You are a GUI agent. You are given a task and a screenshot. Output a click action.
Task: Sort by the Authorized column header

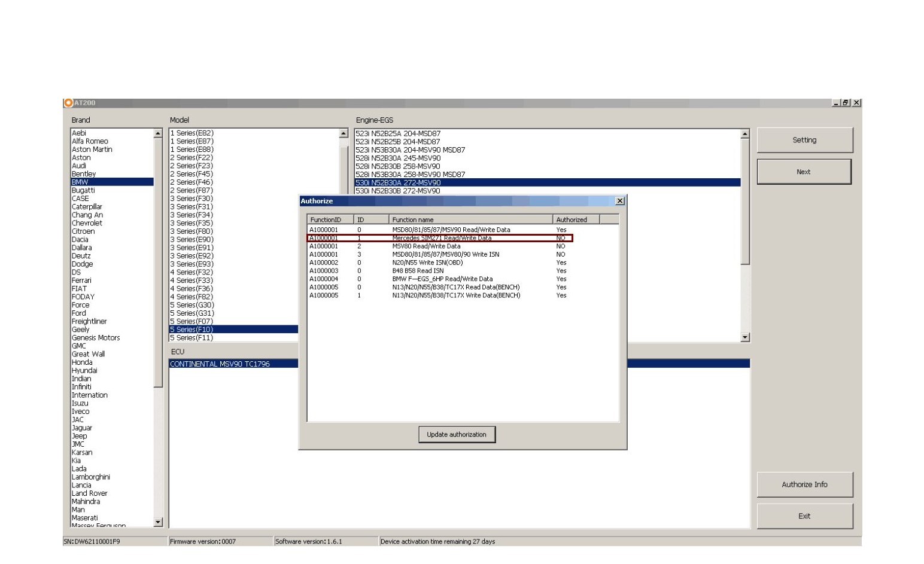pos(572,219)
